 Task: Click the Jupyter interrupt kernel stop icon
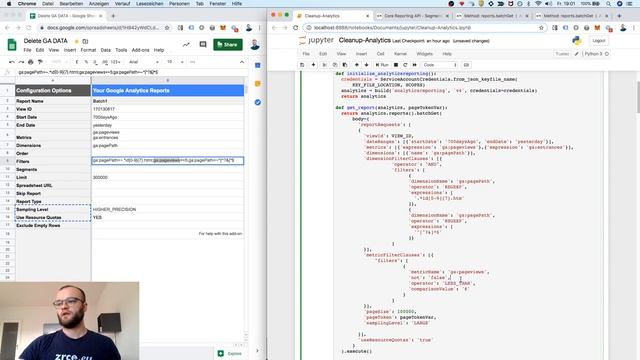click(x=396, y=65)
